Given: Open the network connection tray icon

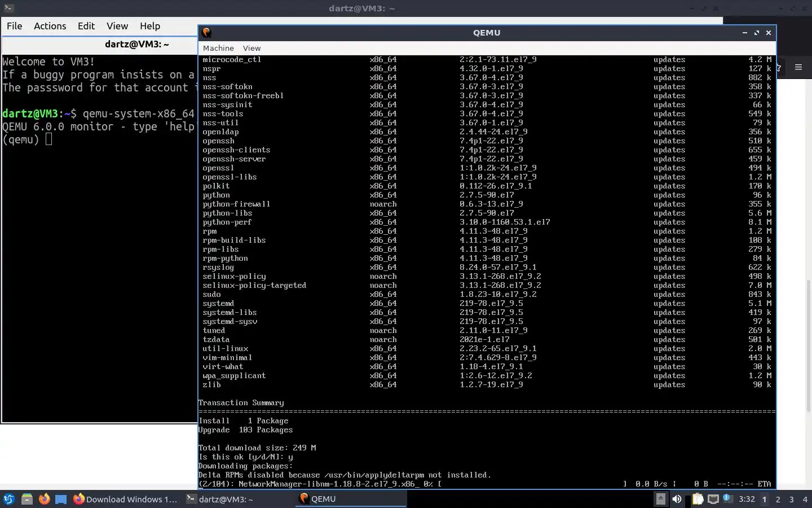Looking at the screenshot, I should pyautogui.click(x=713, y=499).
